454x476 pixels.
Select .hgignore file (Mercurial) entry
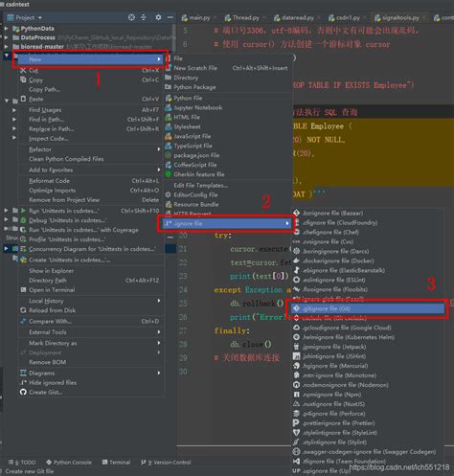[x=368, y=366]
